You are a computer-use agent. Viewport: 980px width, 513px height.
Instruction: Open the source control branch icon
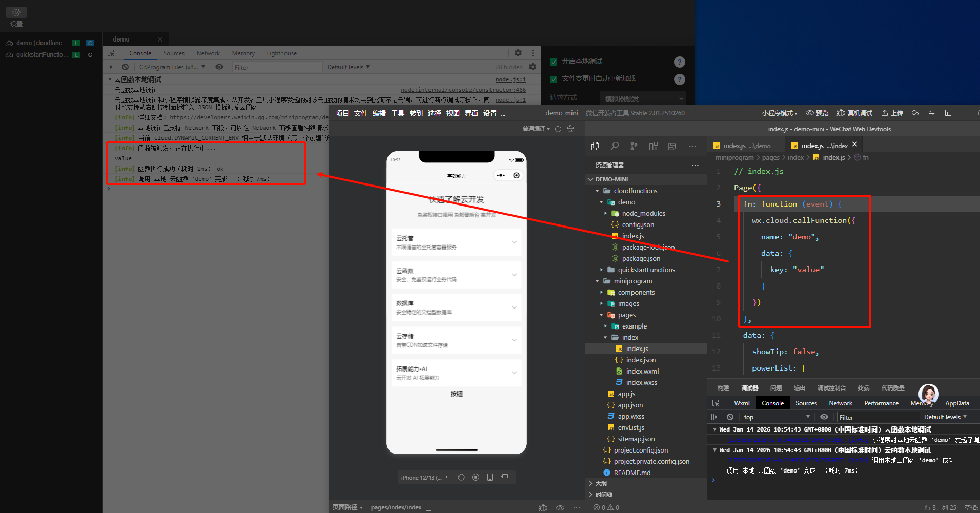coord(634,146)
